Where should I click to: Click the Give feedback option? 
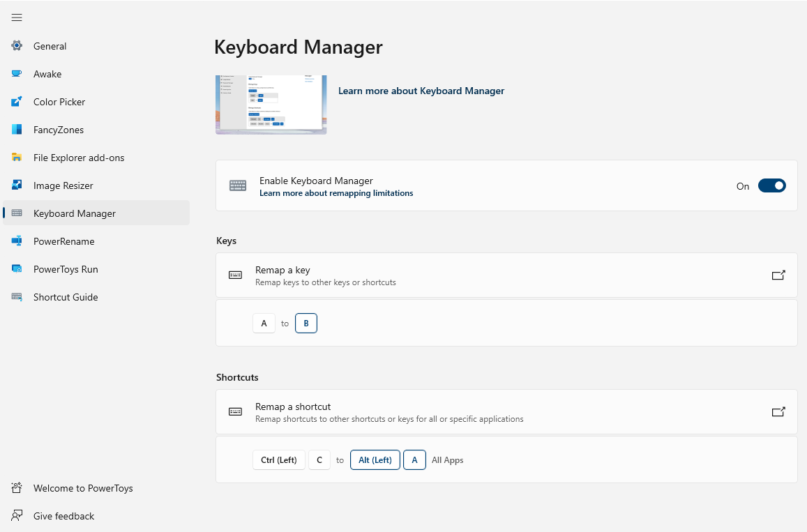63,516
